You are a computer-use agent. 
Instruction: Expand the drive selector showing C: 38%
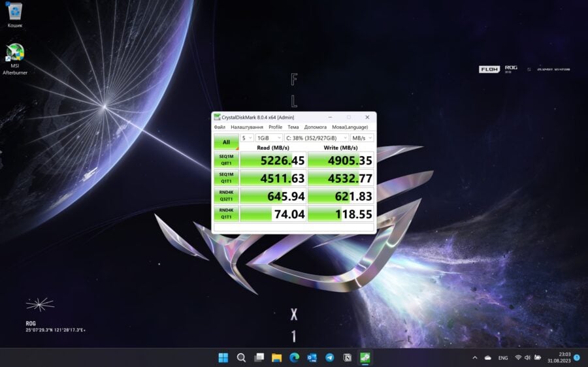[x=316, y=138]
